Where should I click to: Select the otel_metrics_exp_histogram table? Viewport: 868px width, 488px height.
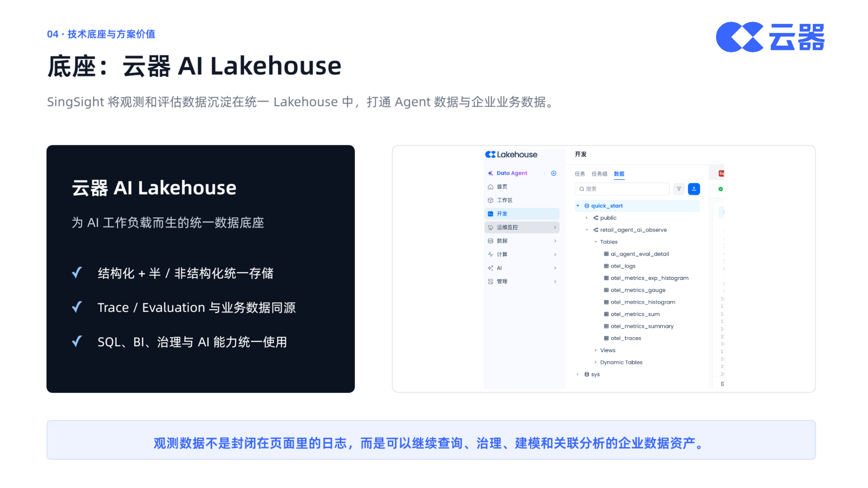tap(646, 278)
